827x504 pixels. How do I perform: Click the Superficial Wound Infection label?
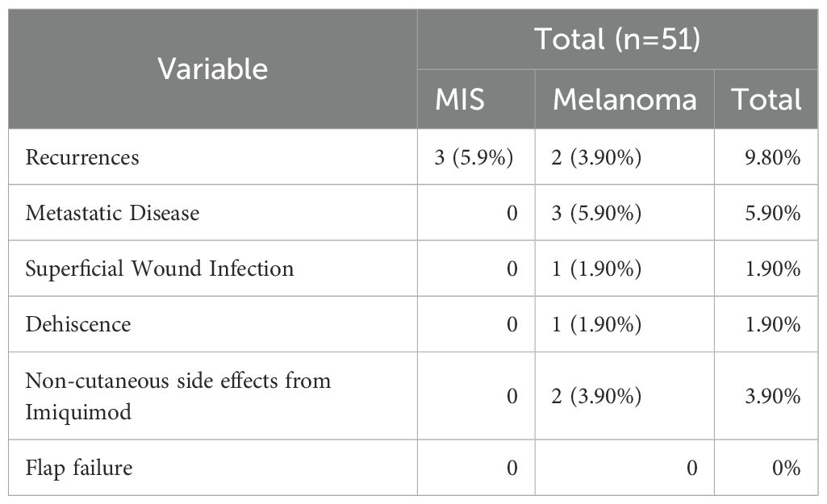point(159,269)
